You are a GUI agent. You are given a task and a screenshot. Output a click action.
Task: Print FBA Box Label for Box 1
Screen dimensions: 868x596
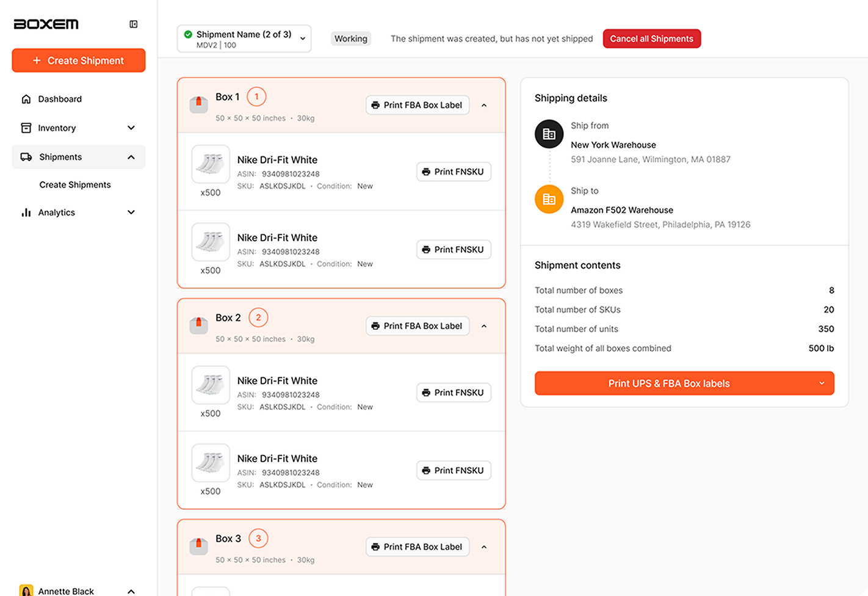pos(418,105)
